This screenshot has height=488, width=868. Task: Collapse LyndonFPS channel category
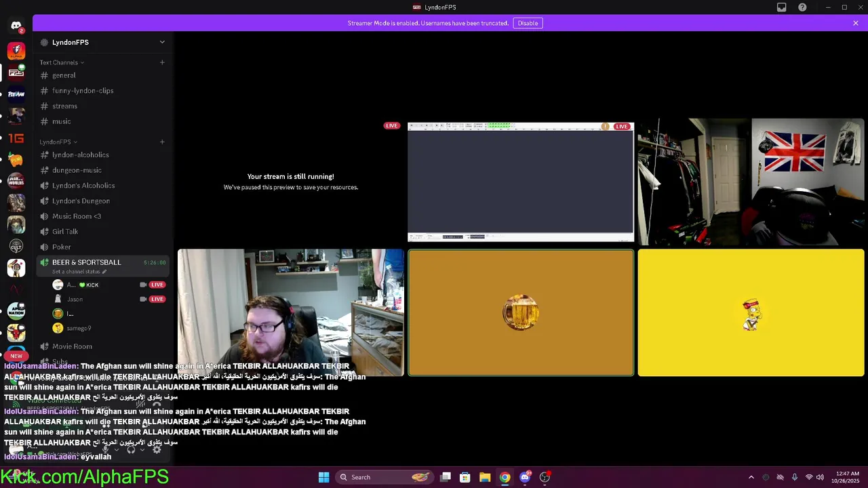pos(58,142)
